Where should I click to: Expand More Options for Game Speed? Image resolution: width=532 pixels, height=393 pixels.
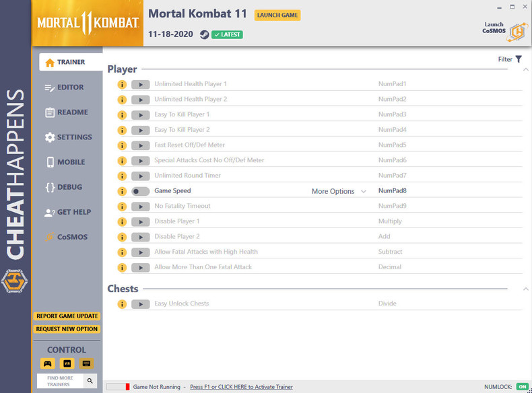339,191
